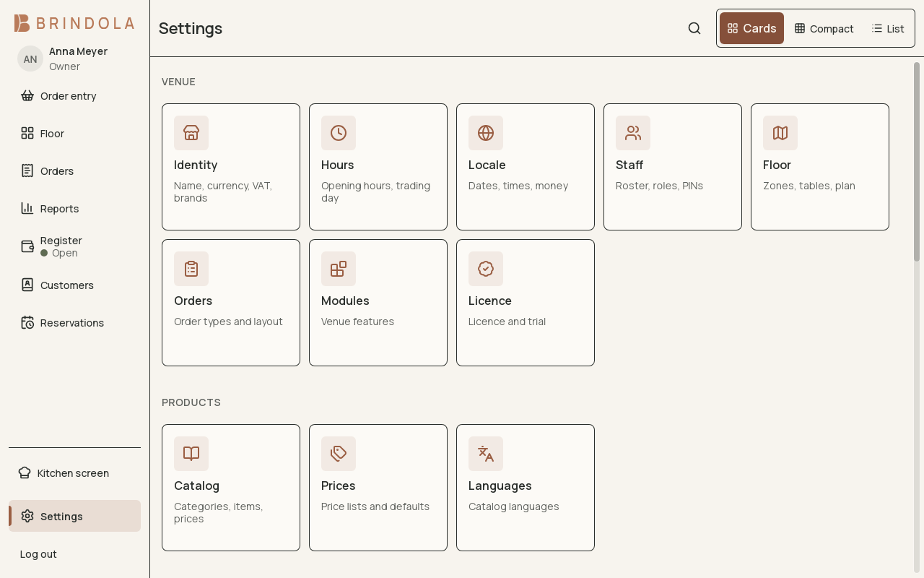924x578 pixels.
Task: Click the Orders card clipboard icon
Action: pos(191,269)
